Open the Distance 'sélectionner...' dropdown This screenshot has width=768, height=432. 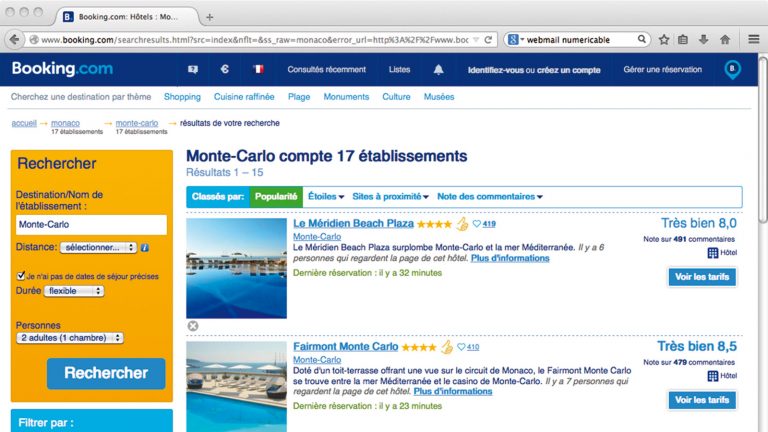(98, 247)
